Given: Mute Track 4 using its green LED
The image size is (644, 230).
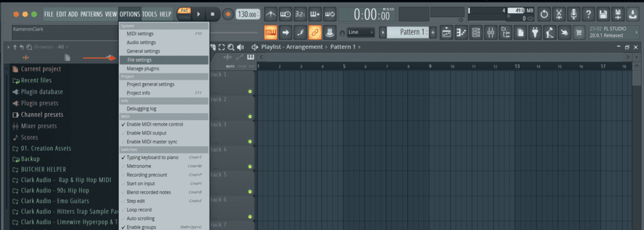Looking at the screenshot, I should [250, 167].
